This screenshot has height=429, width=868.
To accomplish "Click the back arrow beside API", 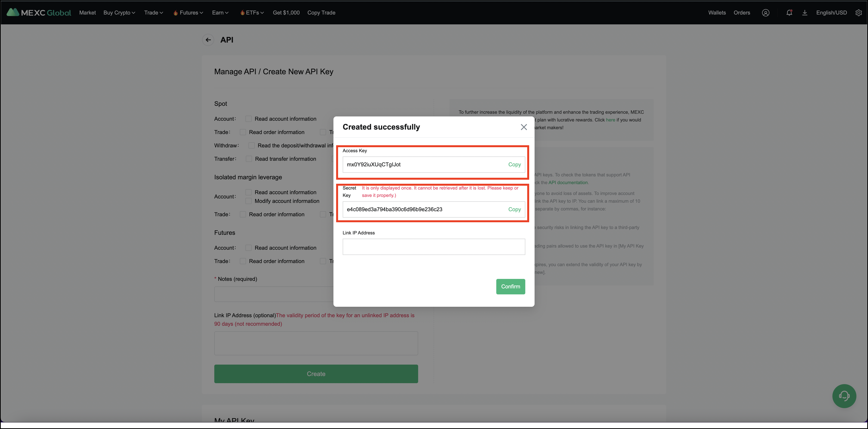I will pos(208,40).
